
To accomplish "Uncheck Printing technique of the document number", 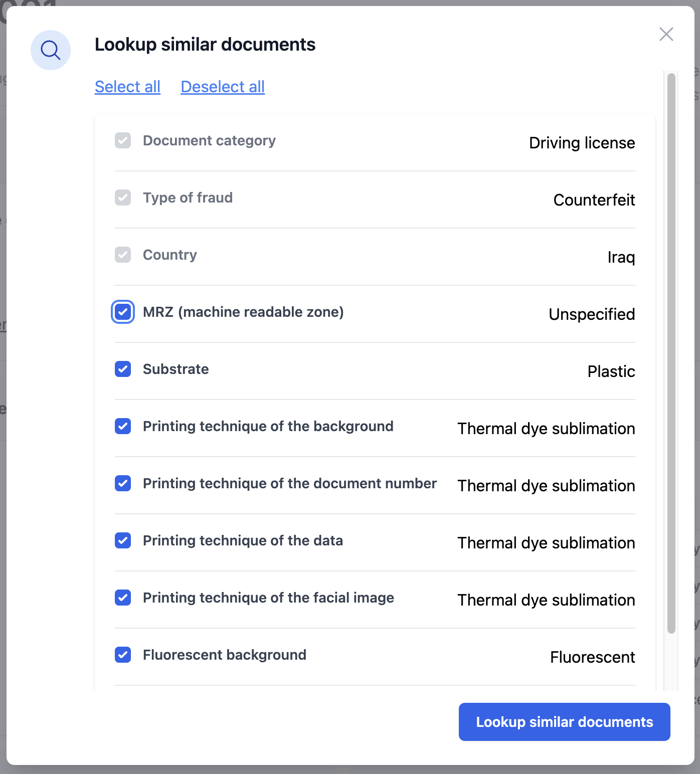I will point(123,484).
